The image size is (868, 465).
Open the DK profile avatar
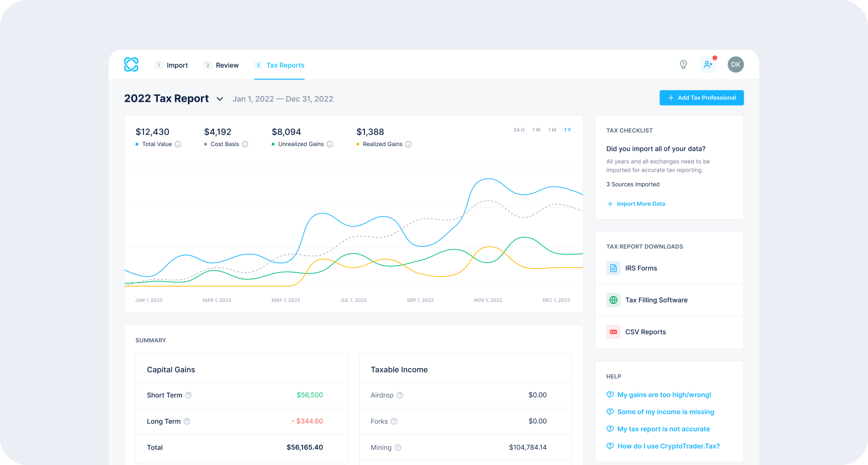(x=736, y=64)
